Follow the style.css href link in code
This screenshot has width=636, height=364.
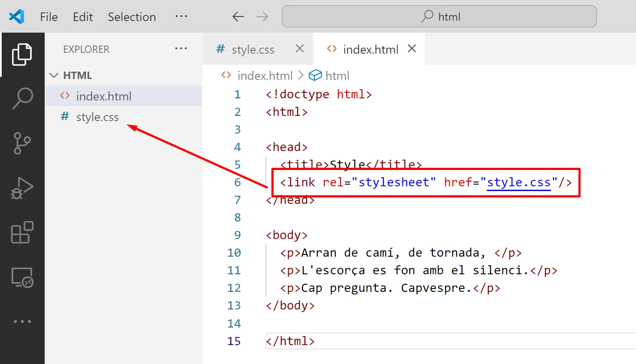tap(518, 182)
